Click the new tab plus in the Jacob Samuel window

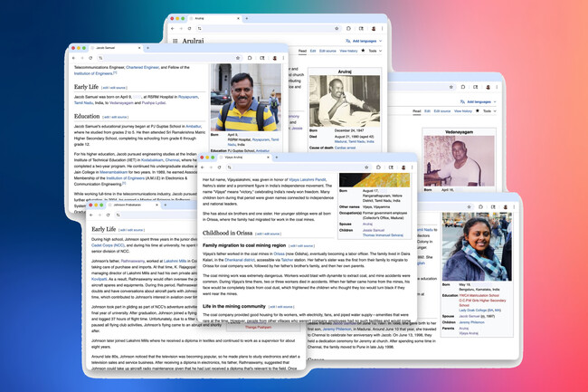(x=147, y=48)
